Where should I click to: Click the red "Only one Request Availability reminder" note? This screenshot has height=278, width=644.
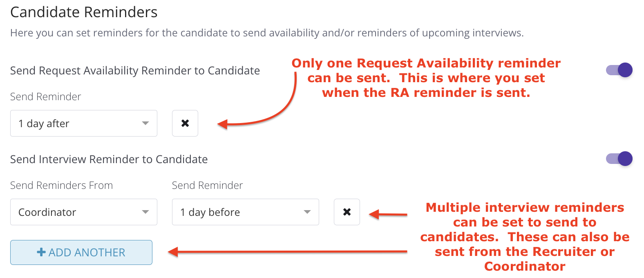click(x=426, y=78)
